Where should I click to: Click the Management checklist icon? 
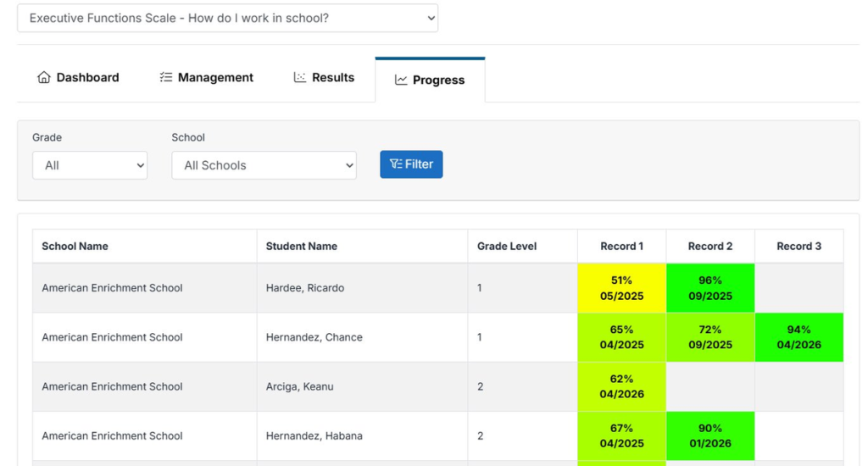pos(166,78)
